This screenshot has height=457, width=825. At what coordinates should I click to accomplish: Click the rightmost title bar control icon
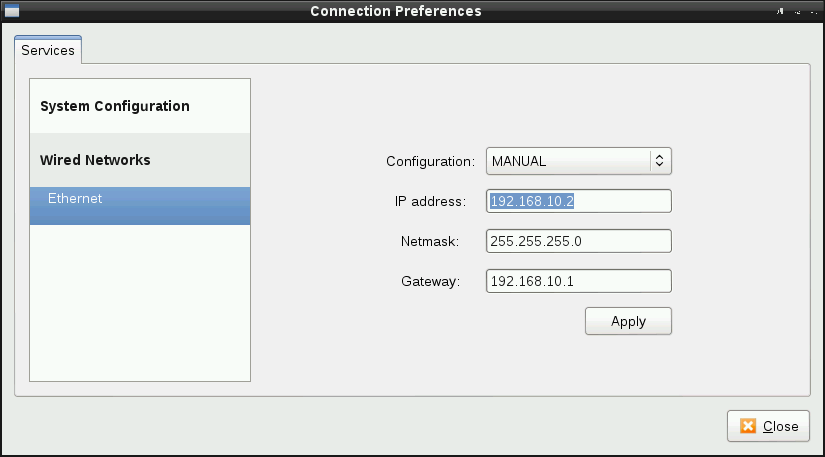coord(814,12)
